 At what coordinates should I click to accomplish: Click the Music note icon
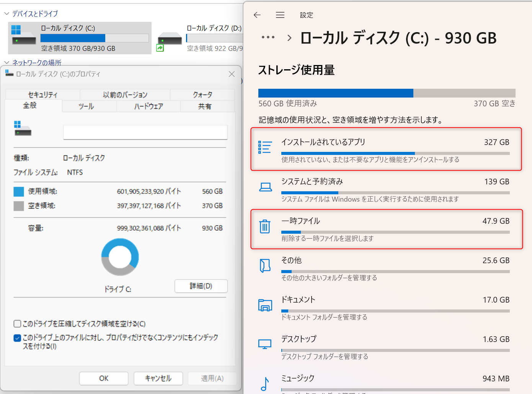pos(265,384)
